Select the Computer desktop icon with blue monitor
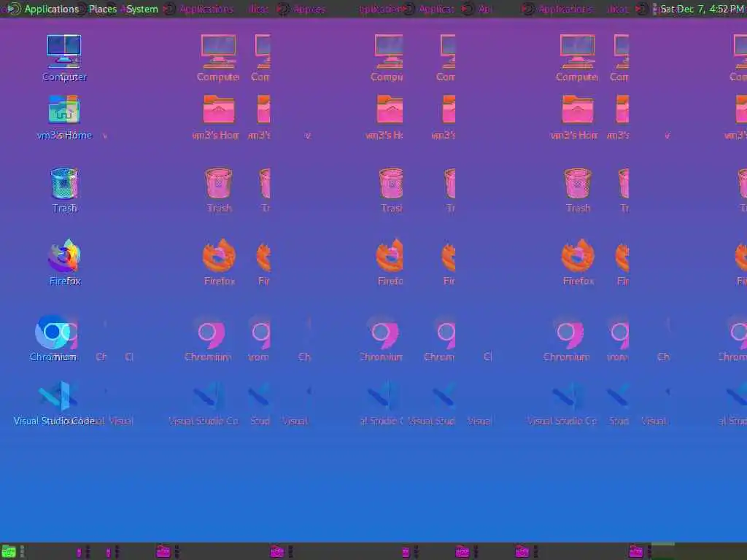Viewport: 747px width, 560px height. [64, 52]
